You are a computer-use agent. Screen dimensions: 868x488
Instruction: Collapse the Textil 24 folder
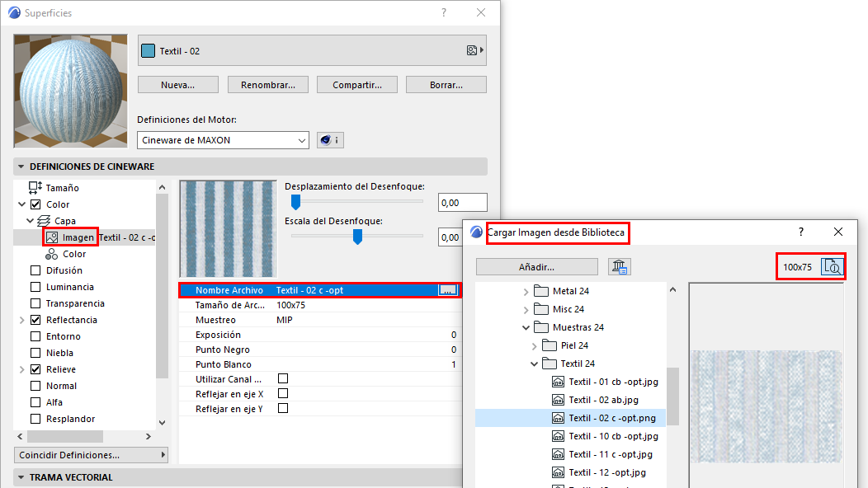click(x=534, y=364)
